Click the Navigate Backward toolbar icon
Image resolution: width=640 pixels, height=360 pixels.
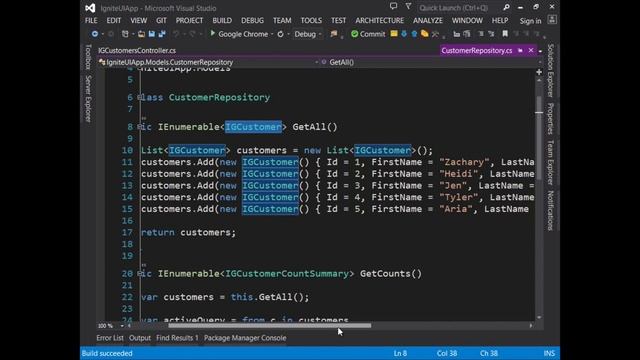(95, 34)
